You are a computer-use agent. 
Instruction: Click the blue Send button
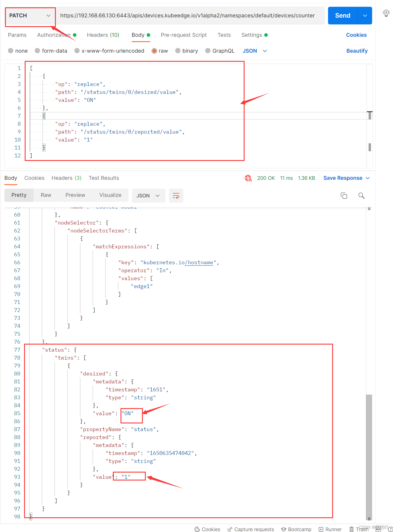click(343, 16)
